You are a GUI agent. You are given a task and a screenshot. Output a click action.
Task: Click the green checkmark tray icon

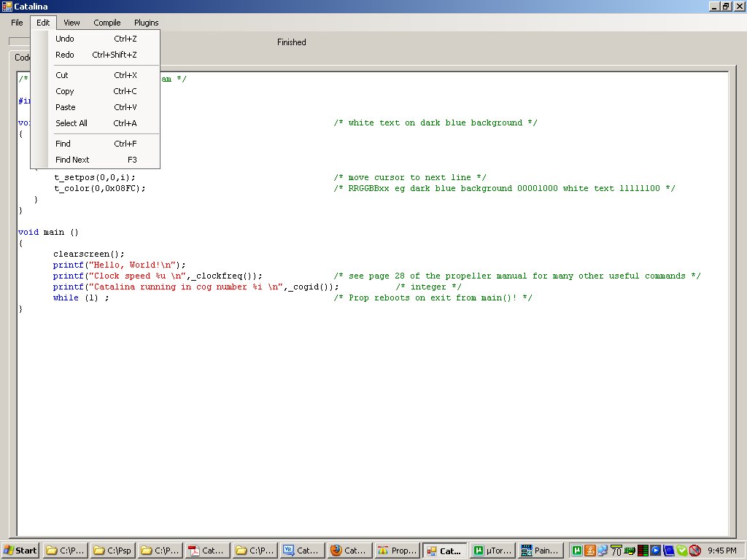[682, 551]
